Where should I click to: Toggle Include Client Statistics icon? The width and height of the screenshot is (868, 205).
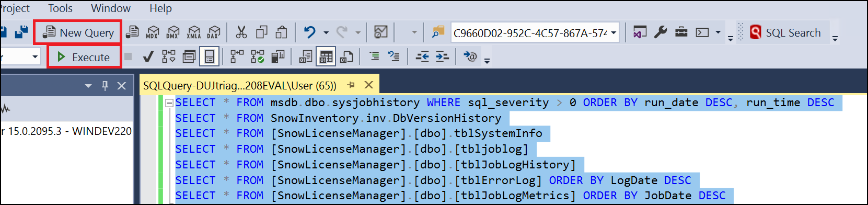277,56
